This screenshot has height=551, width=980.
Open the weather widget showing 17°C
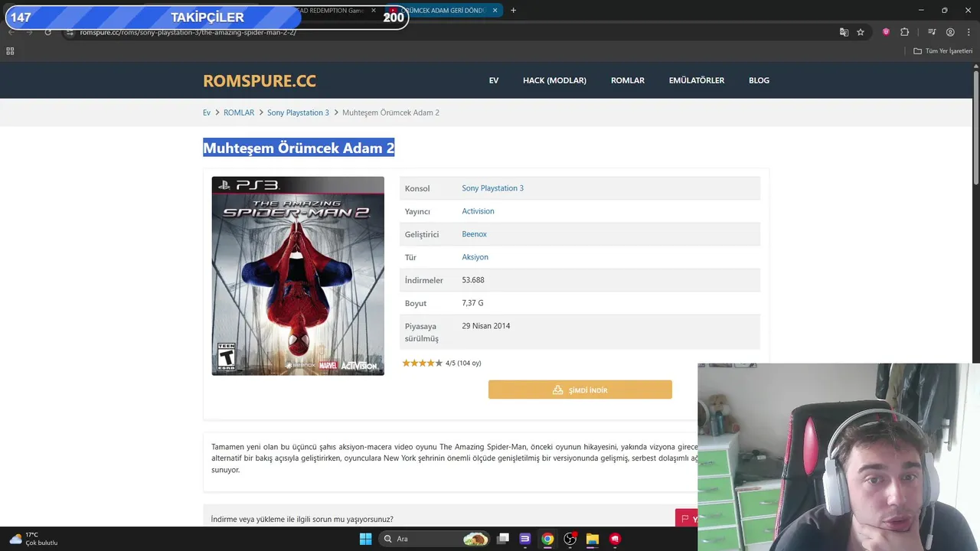click(x=34, y=539)
